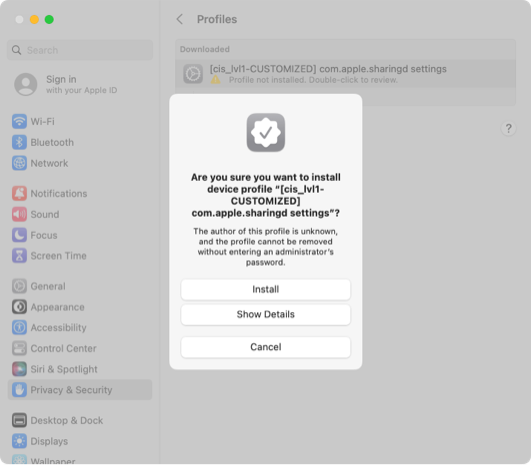This screenshot has height=465, width=531.
Task: Click the General gear icon
Action: pyautogui.click(x=19, y=286)
